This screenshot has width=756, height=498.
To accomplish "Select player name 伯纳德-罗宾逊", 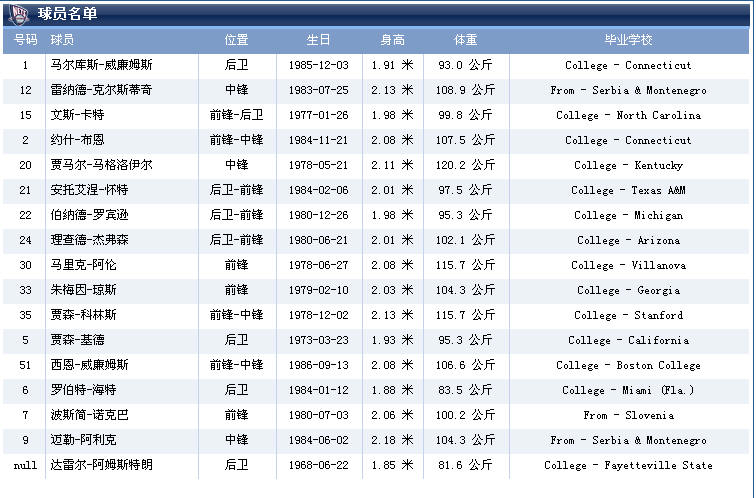I will (89, 215).
